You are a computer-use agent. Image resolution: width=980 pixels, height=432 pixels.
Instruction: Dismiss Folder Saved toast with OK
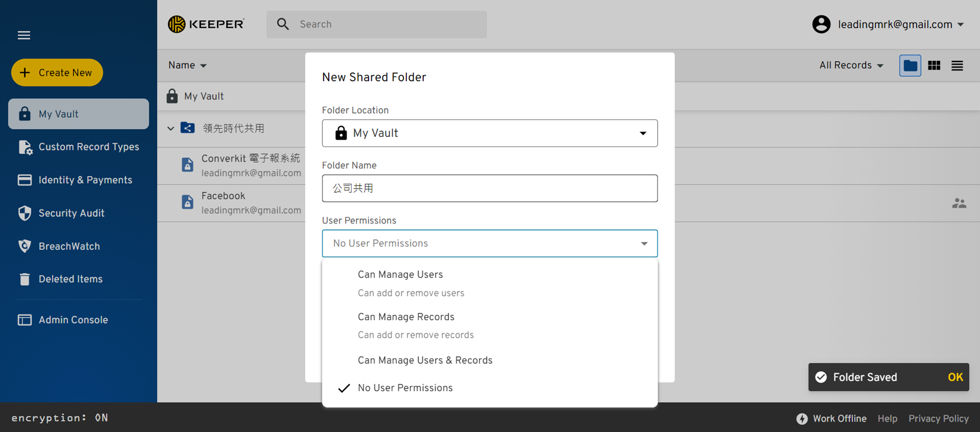[955, 377]
